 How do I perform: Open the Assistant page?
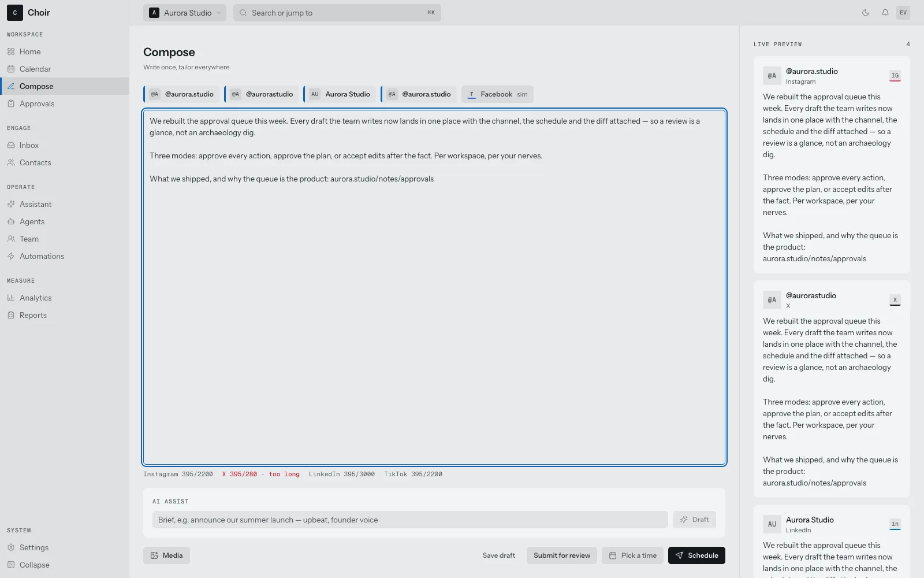[64, 204]
